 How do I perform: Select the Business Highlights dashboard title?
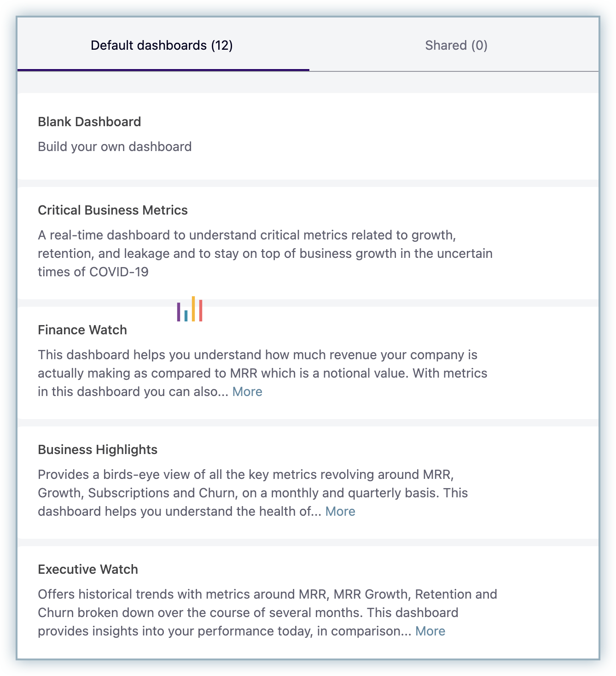point(98,449)
